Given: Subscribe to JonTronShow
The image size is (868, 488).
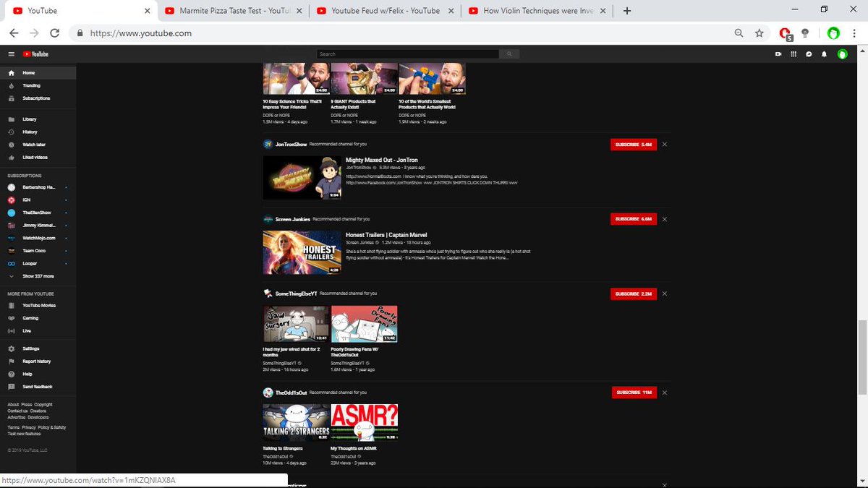Looking at the screenshot, I should (634, 145).
